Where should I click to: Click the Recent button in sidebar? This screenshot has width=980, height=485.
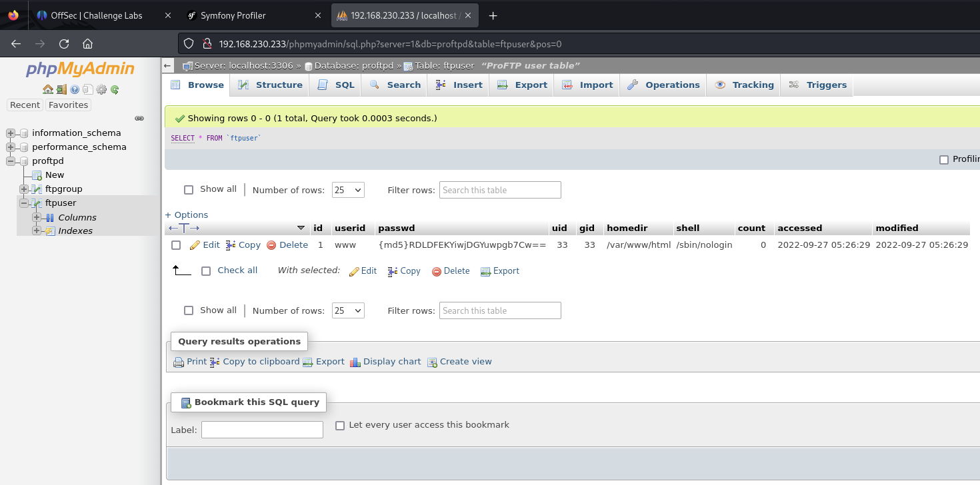coord(25,105)
